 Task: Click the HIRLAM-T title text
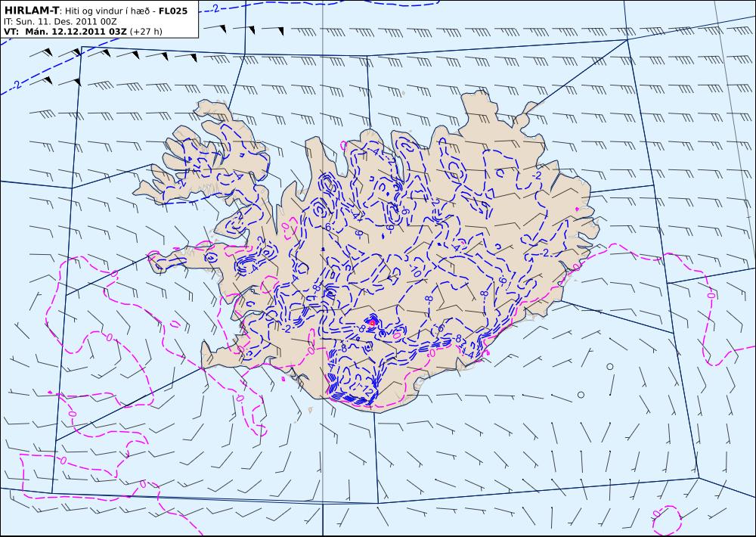pos(31,11)
